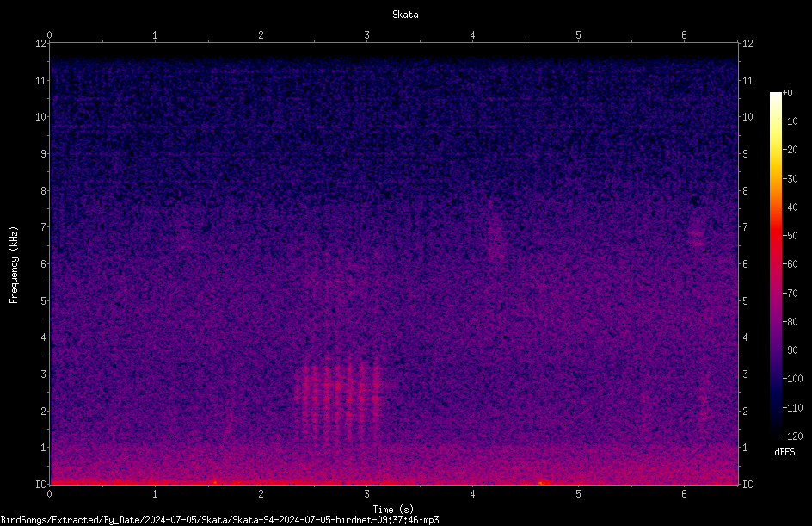Screen dimensions: 812x526
Task: Click the "-120" label on the dBFS scale
Action: (792, 436)
